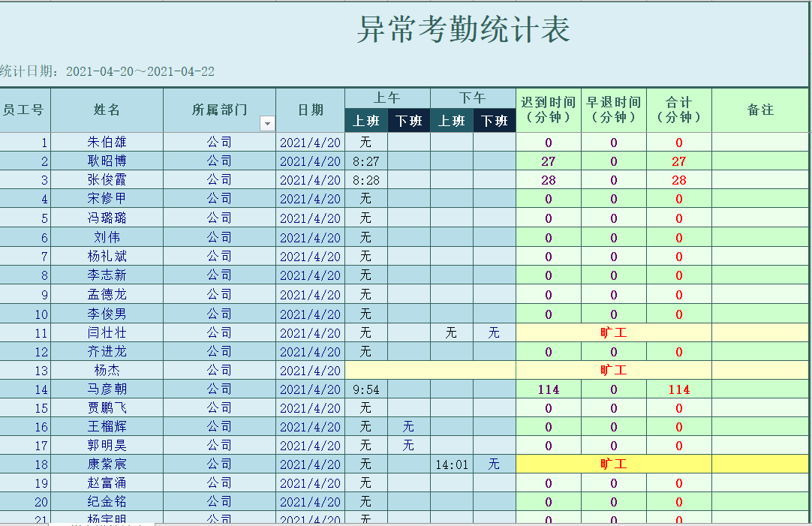812x526 pixels.
Task: Click the 备注 column header
Action: pyautogui.click(x=760, y=110)
